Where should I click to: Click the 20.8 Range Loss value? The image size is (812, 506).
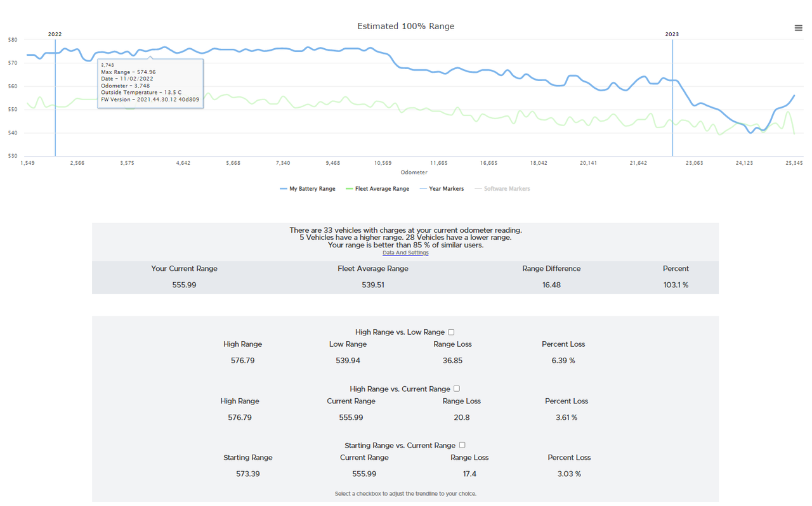point(462,418)
